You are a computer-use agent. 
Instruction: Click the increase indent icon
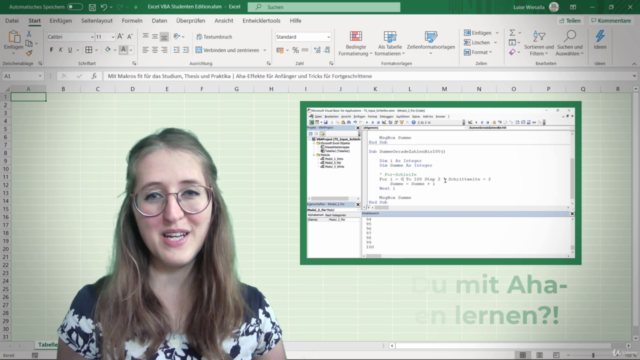pos(186,50)
